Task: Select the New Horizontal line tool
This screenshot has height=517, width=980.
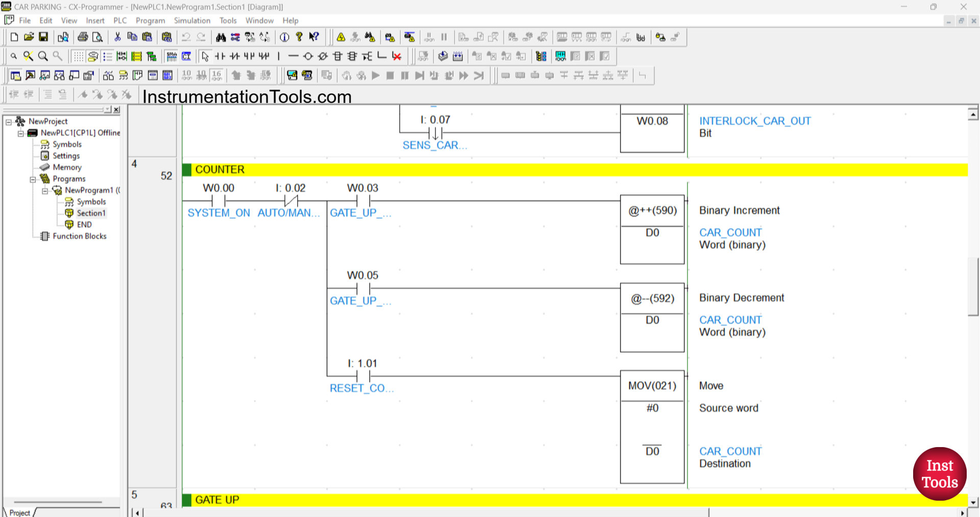Action: (x=293, y=56)
